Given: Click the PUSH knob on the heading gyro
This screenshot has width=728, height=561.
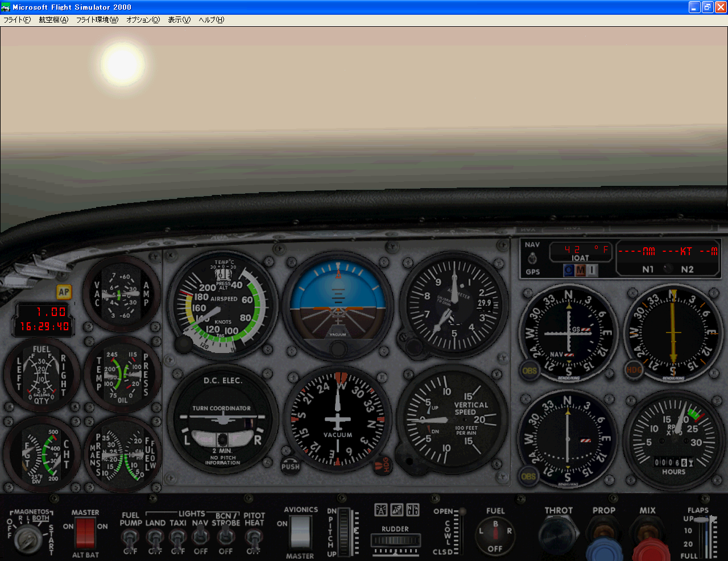Looking at the screenshot, I should (290, 466).
